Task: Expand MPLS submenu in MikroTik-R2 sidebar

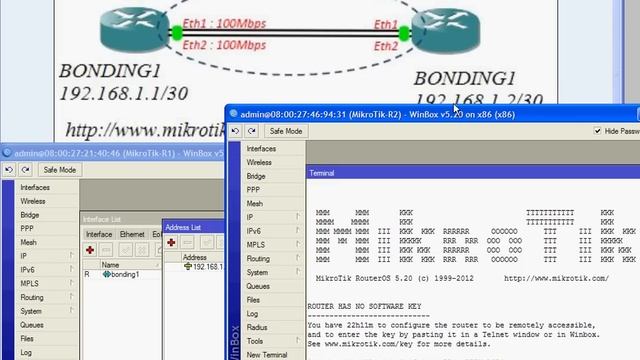Action: point(298,244)
